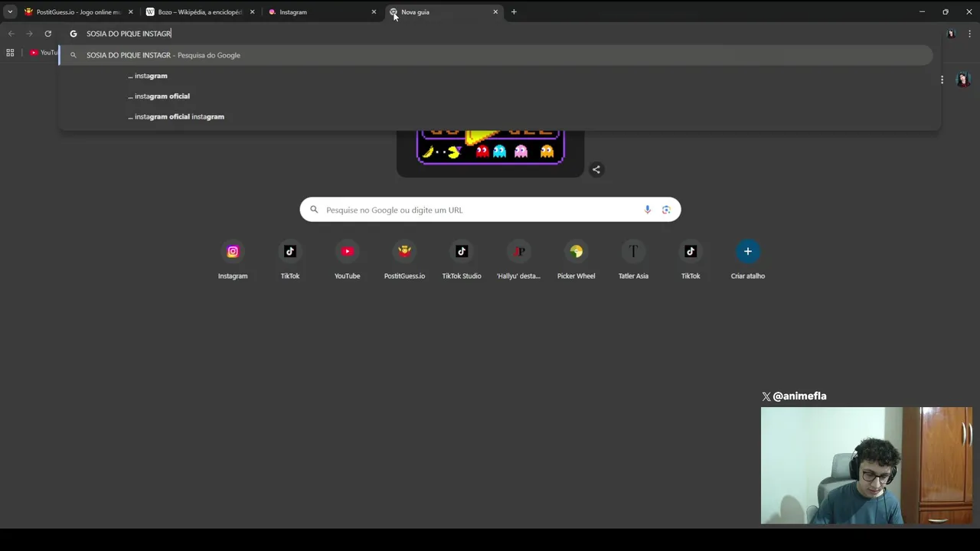Reload the current page
This screenshot has height=551, width=980.
point(47,34)
